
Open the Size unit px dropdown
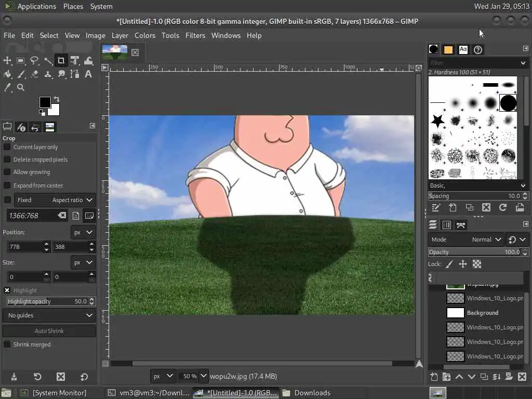(83, 262)
